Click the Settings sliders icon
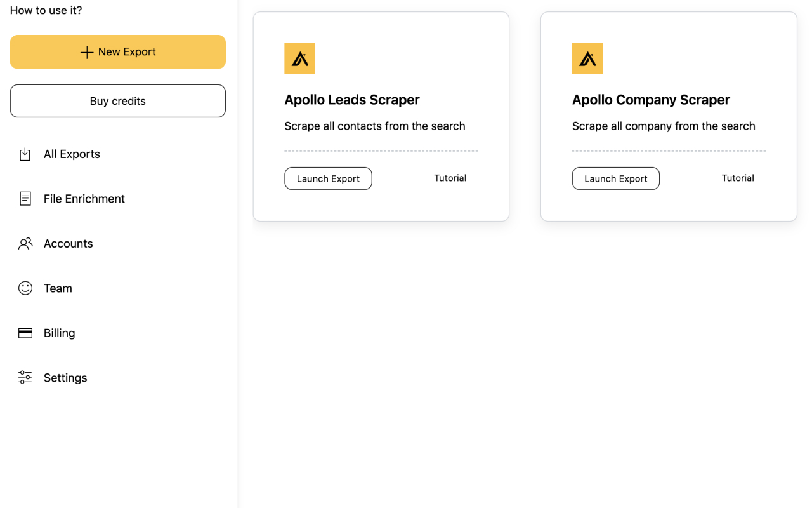Screen dimensions: 812x508 point(25,378)
